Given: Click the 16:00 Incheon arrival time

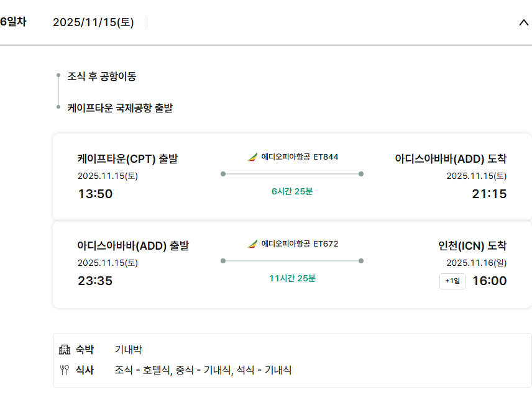Looking at the screenshot, I should [x=490, y=281].
